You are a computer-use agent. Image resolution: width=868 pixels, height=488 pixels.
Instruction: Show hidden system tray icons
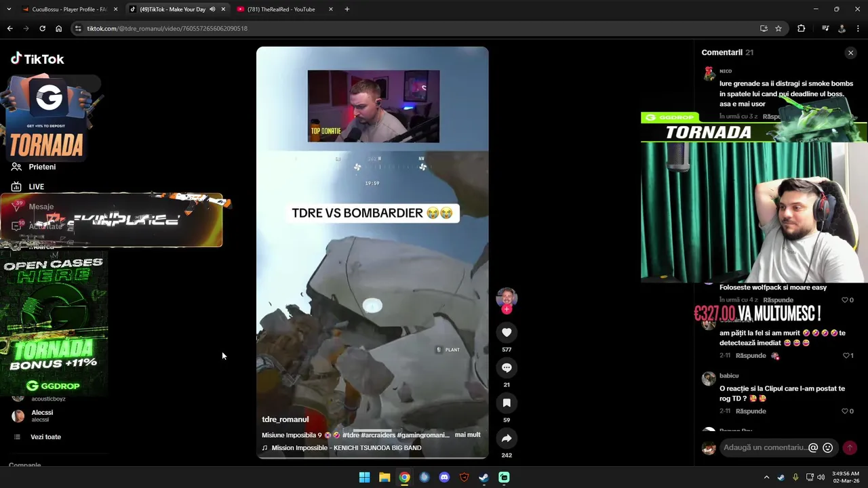pos(767,477)
